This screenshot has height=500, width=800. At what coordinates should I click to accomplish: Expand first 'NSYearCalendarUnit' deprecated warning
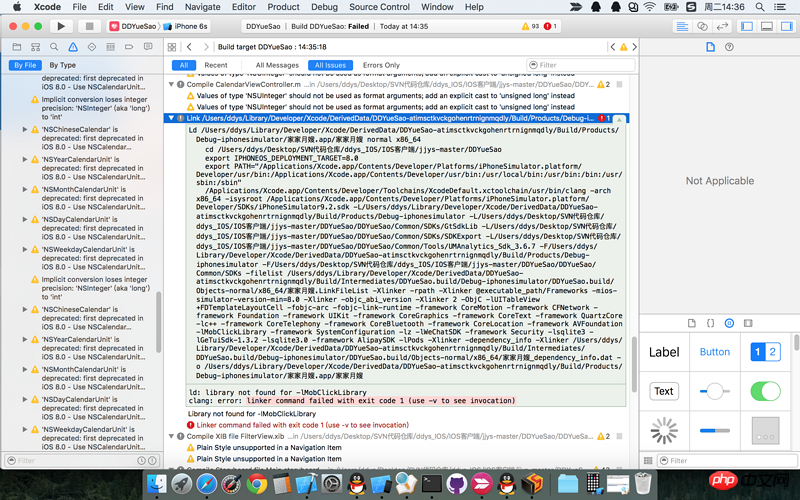pos(24,159)
